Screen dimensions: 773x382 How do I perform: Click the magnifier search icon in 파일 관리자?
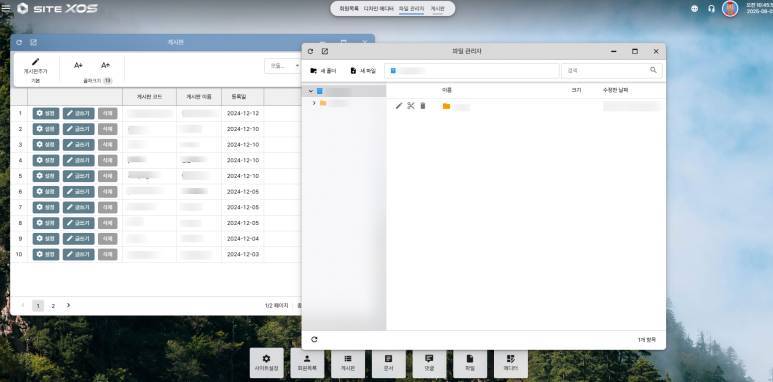[653, 70]
